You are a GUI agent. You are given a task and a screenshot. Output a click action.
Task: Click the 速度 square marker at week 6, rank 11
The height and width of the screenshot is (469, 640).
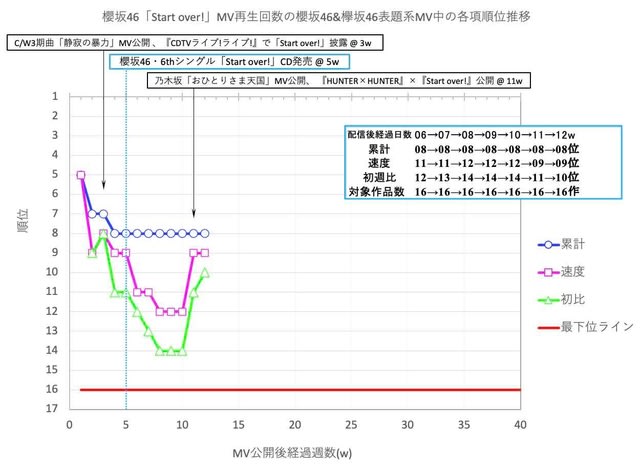point(137,292)
